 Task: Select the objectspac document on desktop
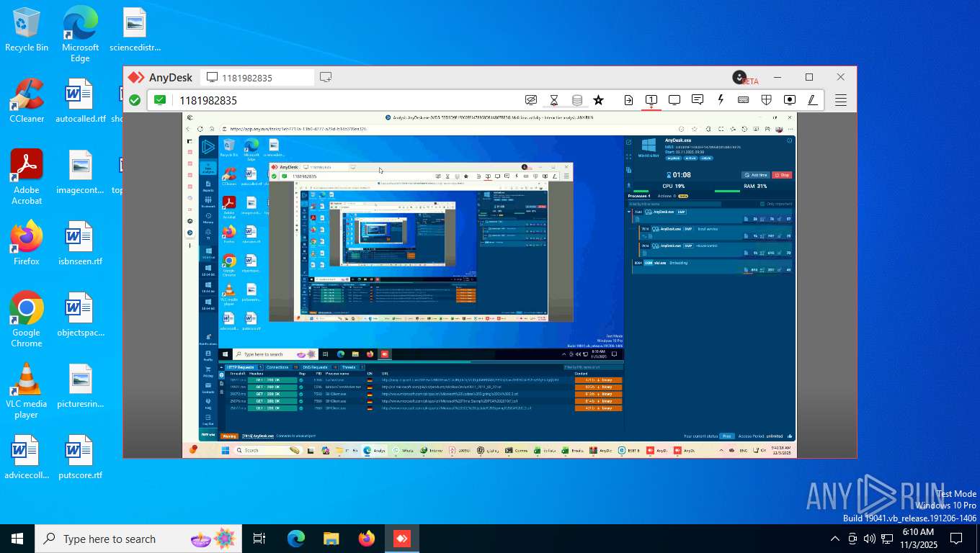[80, 314]
